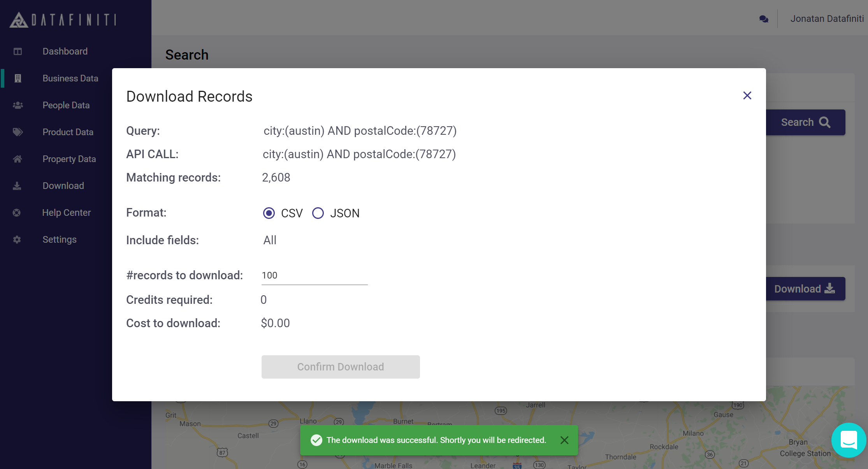Click the Help Center lifebuoy icon
The width and height of the screenshot is (868, 469).
17,213
